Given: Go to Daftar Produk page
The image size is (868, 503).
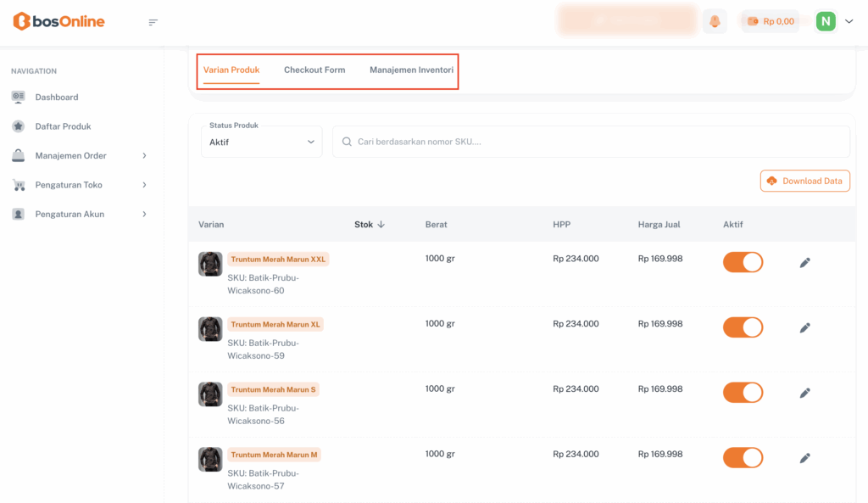Looking at the screenshot, I should (x=63, y=126).
